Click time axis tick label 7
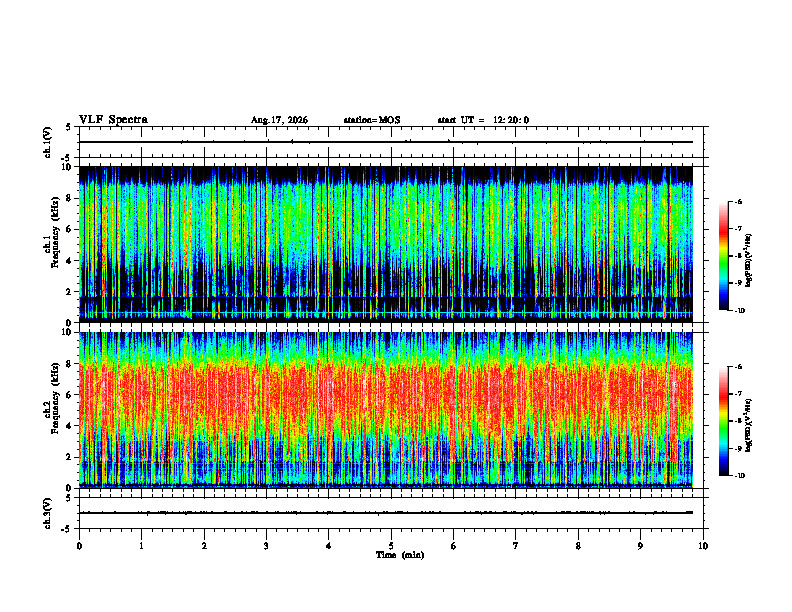This screenshot has width=792, height=612. point(516,546)
